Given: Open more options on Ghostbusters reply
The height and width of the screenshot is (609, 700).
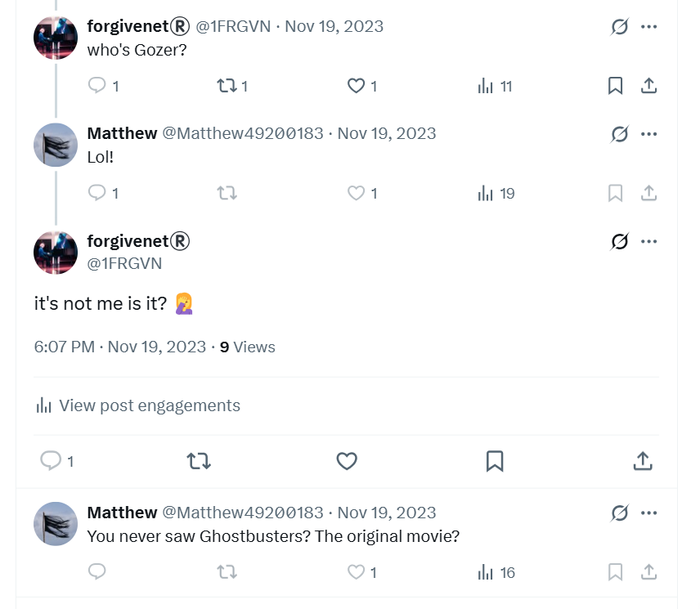Looking at the screenshot, I should coord(648,513).
